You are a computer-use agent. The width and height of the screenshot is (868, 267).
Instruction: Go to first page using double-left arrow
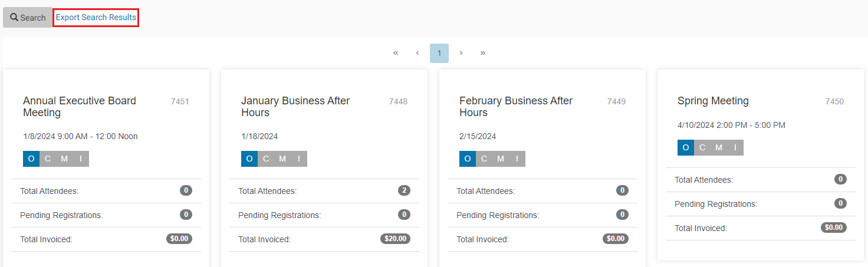click(x=396, y=53)
